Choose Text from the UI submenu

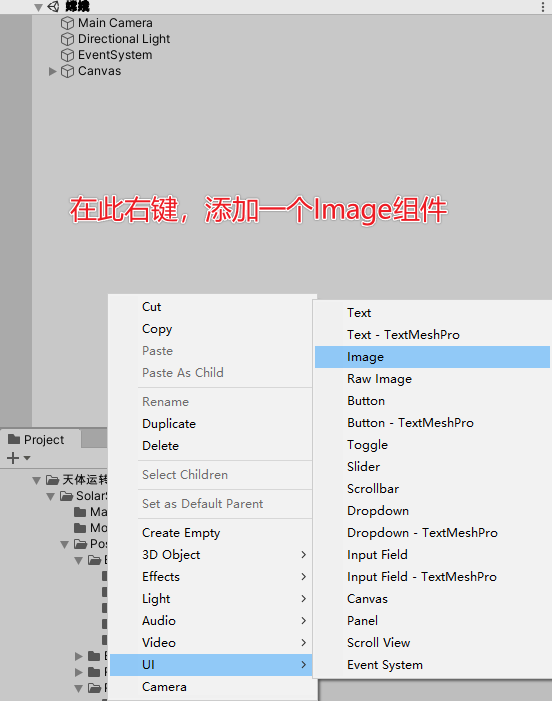tap(432, 313)
